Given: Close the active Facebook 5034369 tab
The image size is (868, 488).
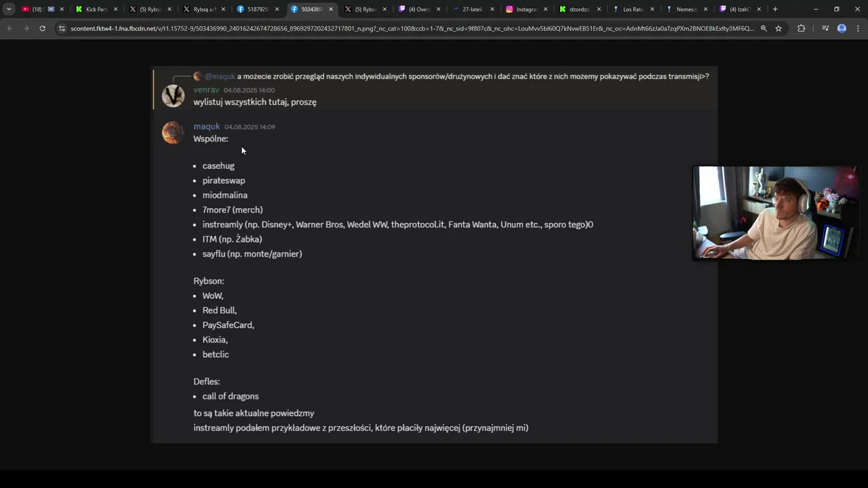Looking at the screenshot, I should [x=331, y=9].
